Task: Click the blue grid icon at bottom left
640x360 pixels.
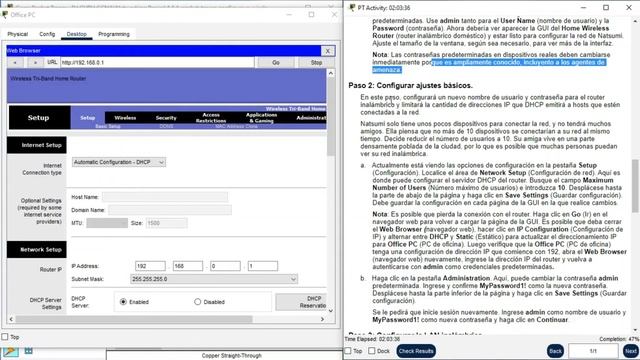Action: click(29, 350)
